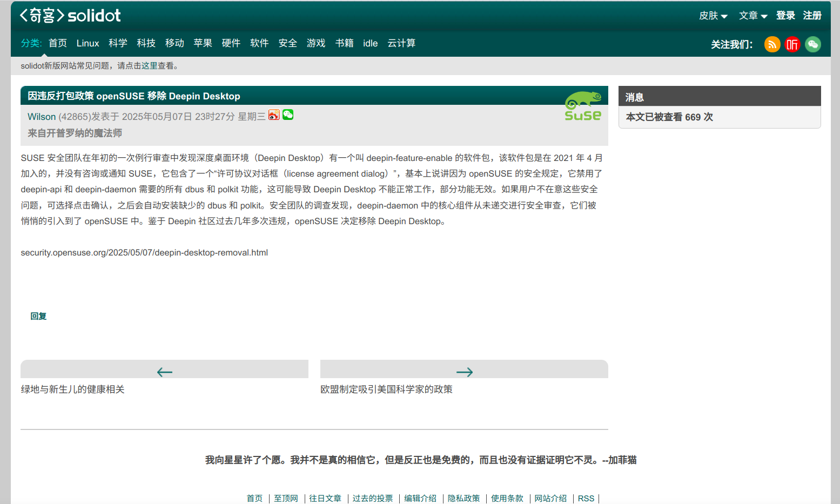Screen dimensions: 840x504
Task: Go to the solidot site logo
Action: [70, 16]
